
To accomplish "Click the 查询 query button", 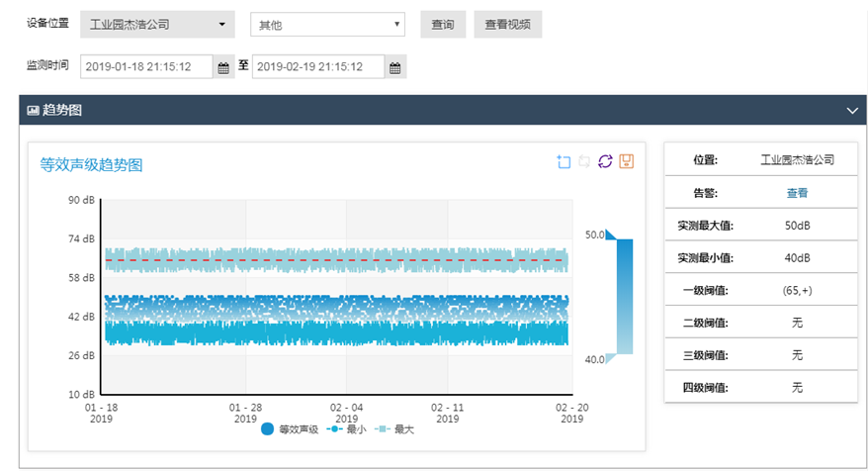I will tap(443, 25).
